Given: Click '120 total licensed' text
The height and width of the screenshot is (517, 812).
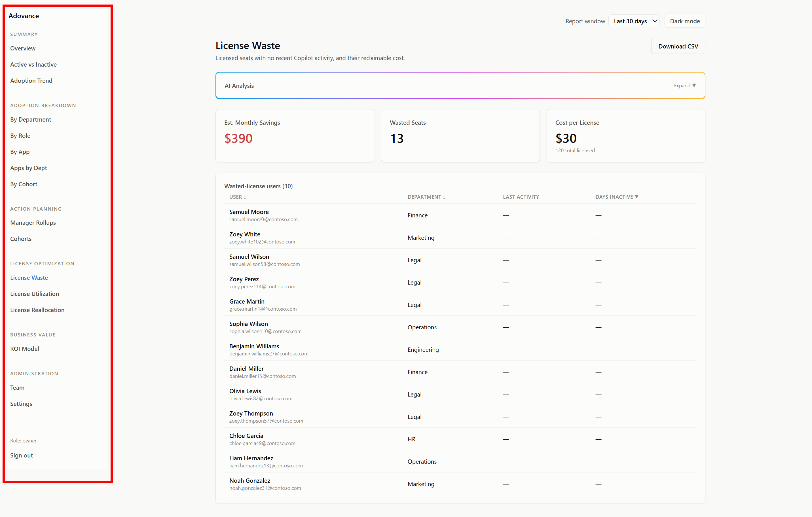Looking at the screenshot, I should coord(575,150).
